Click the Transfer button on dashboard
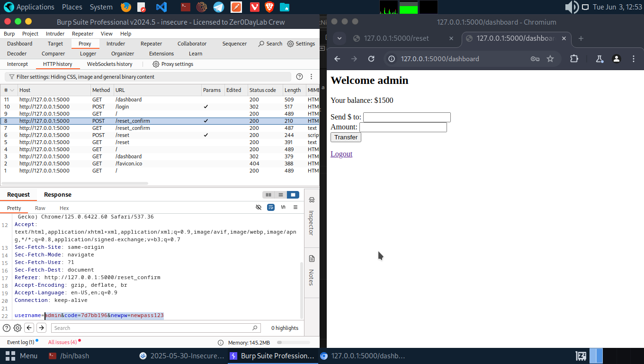The image size is (644, 364). [346, 137]
